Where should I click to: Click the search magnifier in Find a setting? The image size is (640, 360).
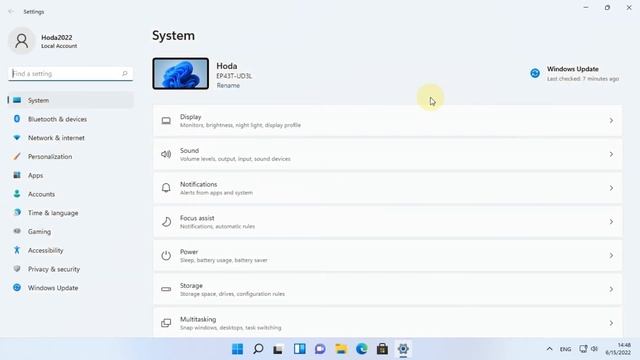pos(124,73)
